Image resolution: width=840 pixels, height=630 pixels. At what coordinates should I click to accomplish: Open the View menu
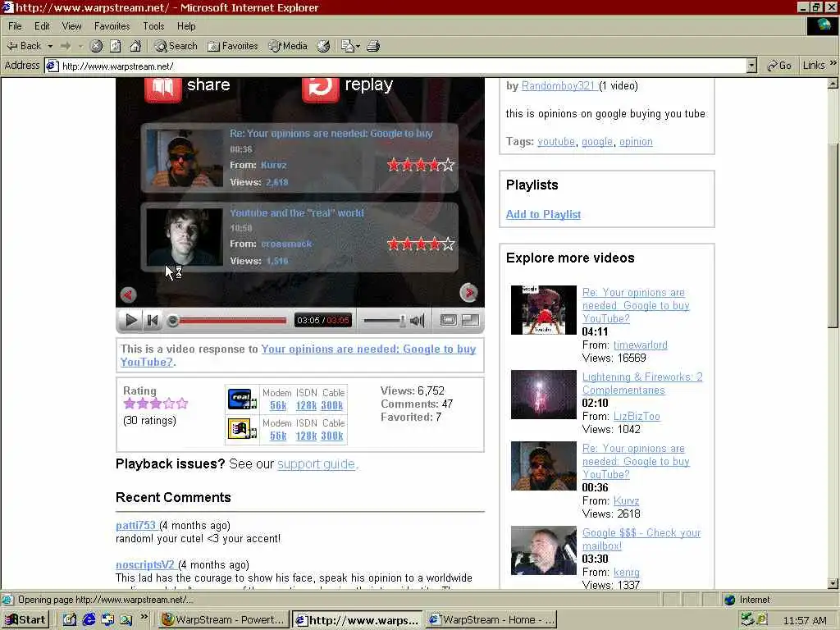pos(71,25)
